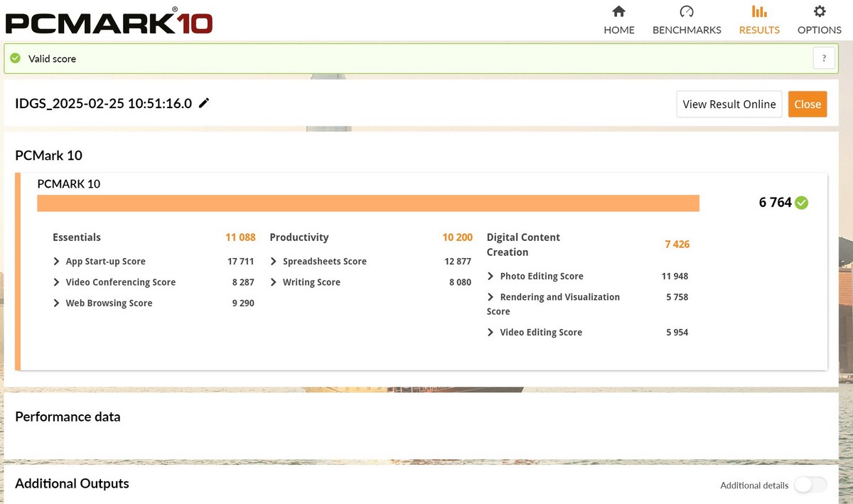The height and width of the screenshot is (504, 853).
Task: Click the Web Browsing value 9 290
Action: 242,303
